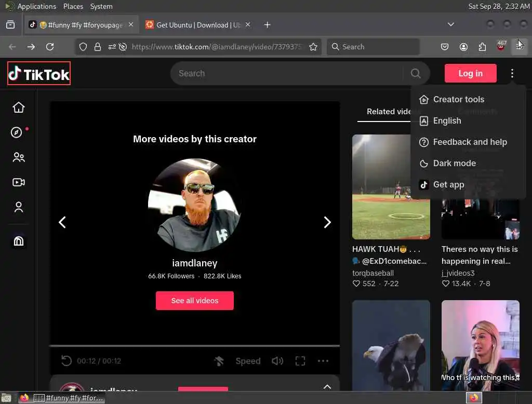Close the Get Ubuntu tab
Image resolution: width=532 pixels, height=404 pixels.
(x=248, y=24)
